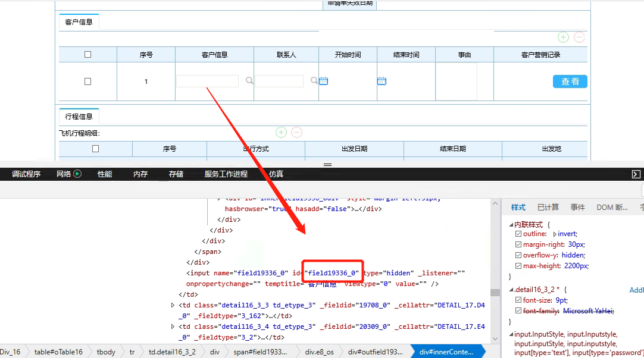The width and height of the screenshot is (644, 358).
Task: Expand the td node detail16_3_4 td_etype_3
Action: [x=173, y=326]
